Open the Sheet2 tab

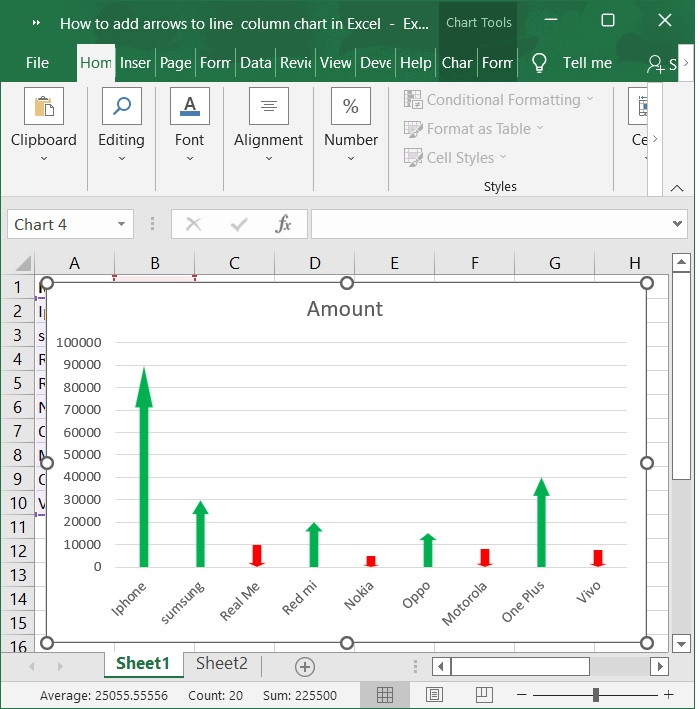pyautogui.click(x=222, y=663)
